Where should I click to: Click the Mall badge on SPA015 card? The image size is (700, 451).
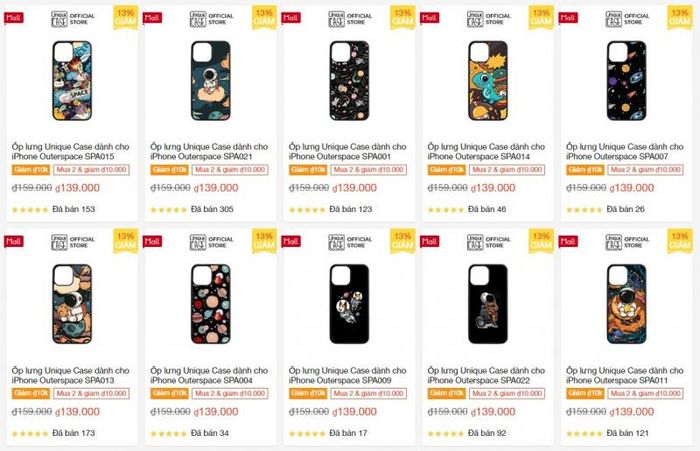tap(13, 18)
